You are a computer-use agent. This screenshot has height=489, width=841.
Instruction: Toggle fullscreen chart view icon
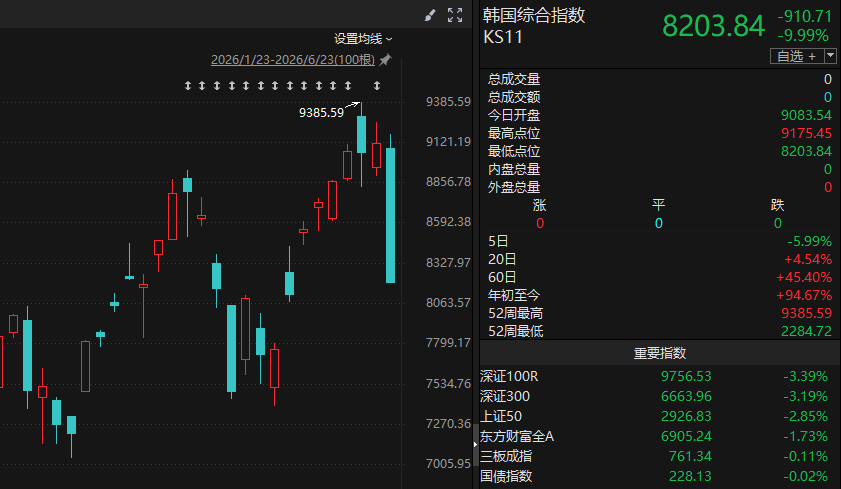point(455,15)
